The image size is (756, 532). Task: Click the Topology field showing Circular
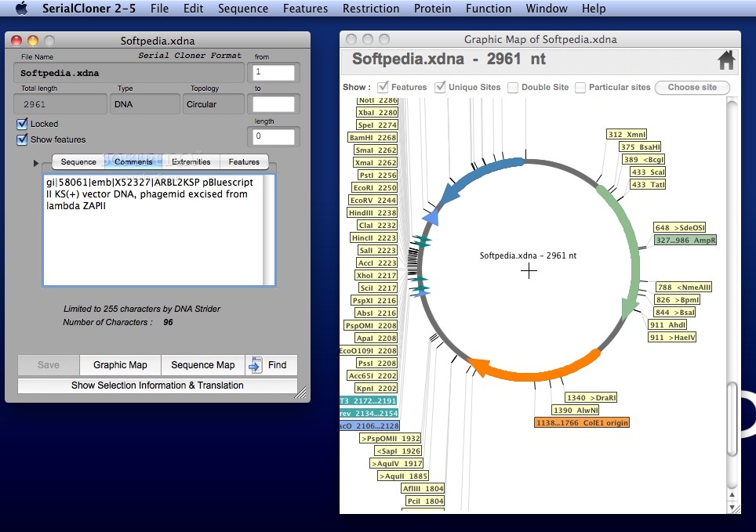pyautogui.click(x=213, y=104)
